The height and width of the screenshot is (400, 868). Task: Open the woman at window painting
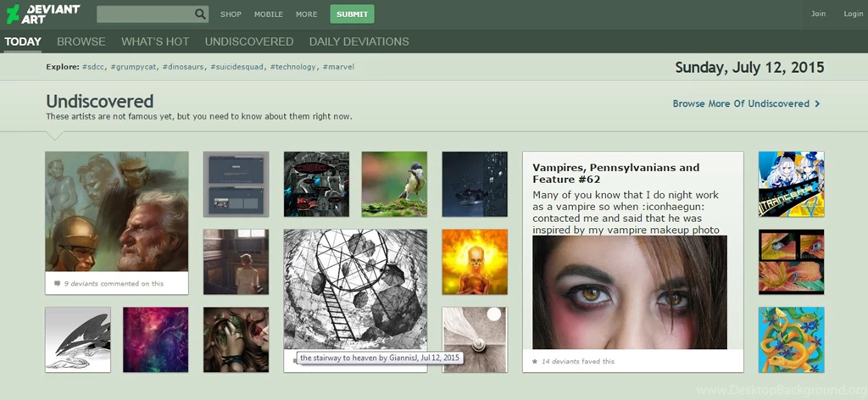(236, 262)
